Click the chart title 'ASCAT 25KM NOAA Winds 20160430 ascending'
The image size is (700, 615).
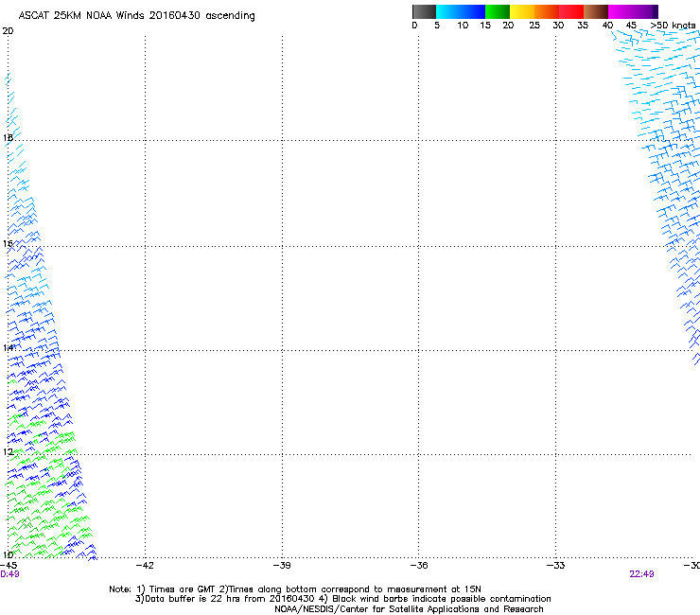pos(136,16)
